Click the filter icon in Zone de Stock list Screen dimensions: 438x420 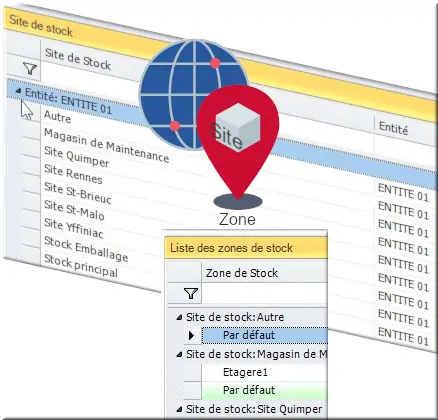191,293
